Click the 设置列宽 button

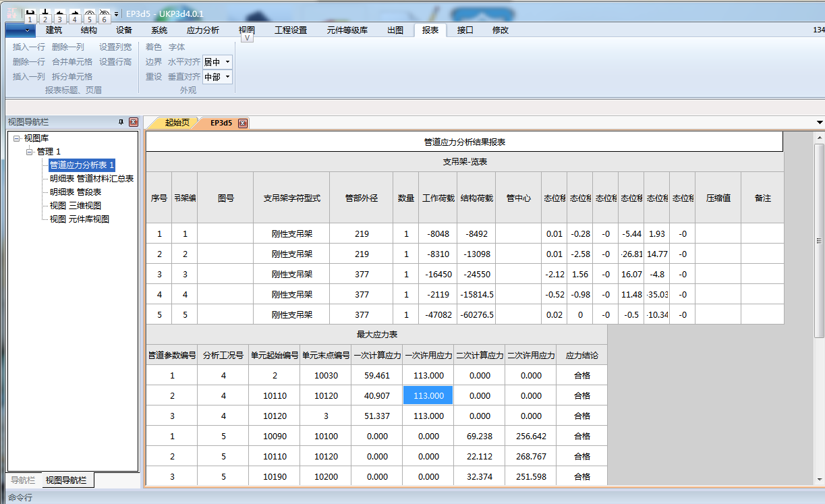pos(115,47)
